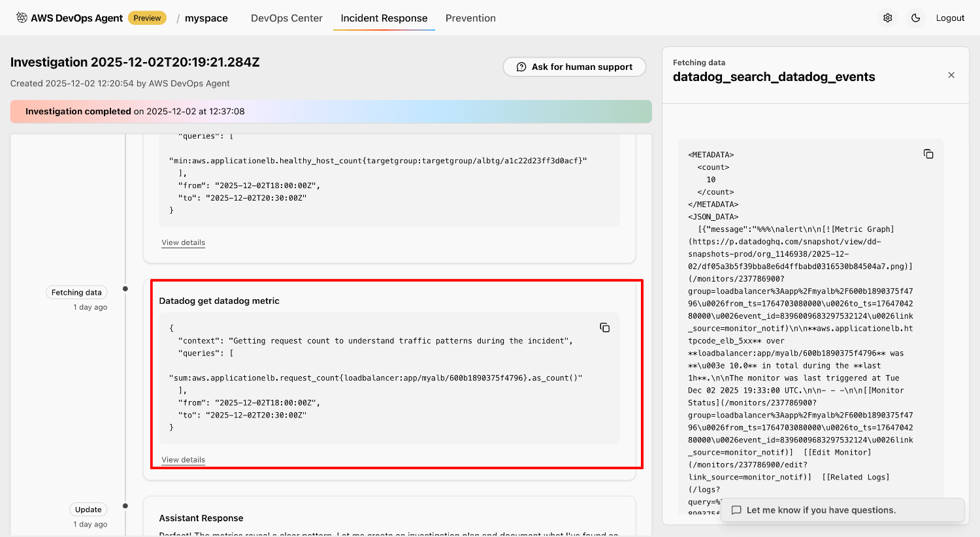Close the datadog_search_datadog_events panel

pos(951,75)
